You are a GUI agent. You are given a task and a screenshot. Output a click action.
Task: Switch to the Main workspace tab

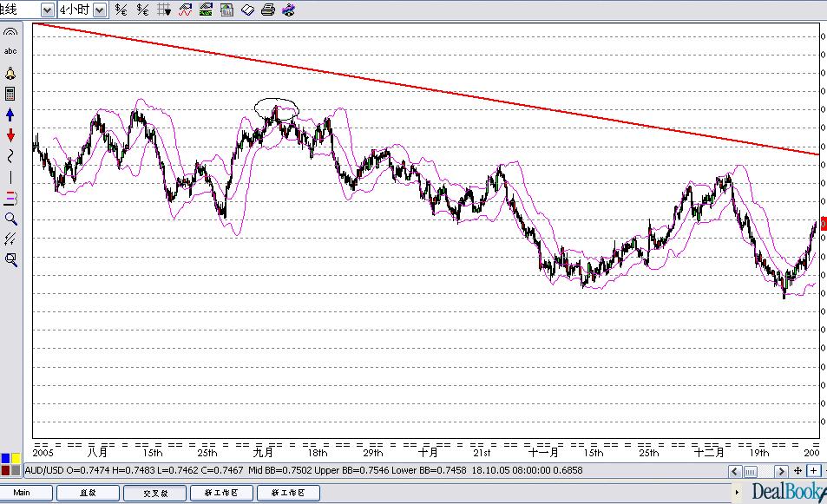[x=26, y=493]
